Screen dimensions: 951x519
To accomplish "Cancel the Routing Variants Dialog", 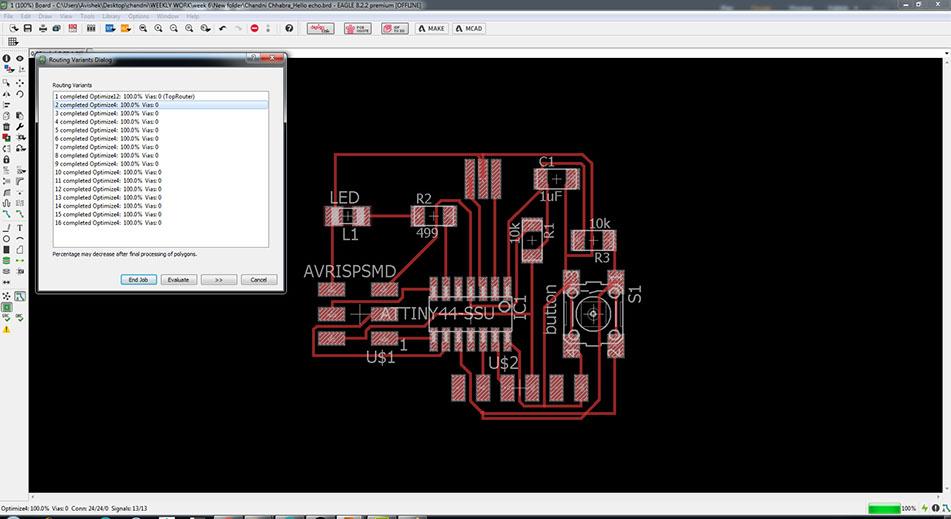I will click(x=259, y=280).
